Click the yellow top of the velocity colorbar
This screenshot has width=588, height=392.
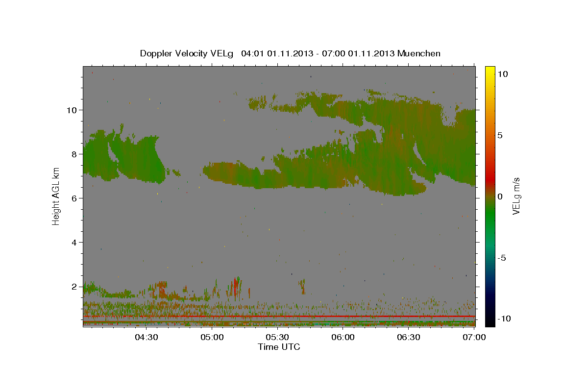click(x=490, y=70)
